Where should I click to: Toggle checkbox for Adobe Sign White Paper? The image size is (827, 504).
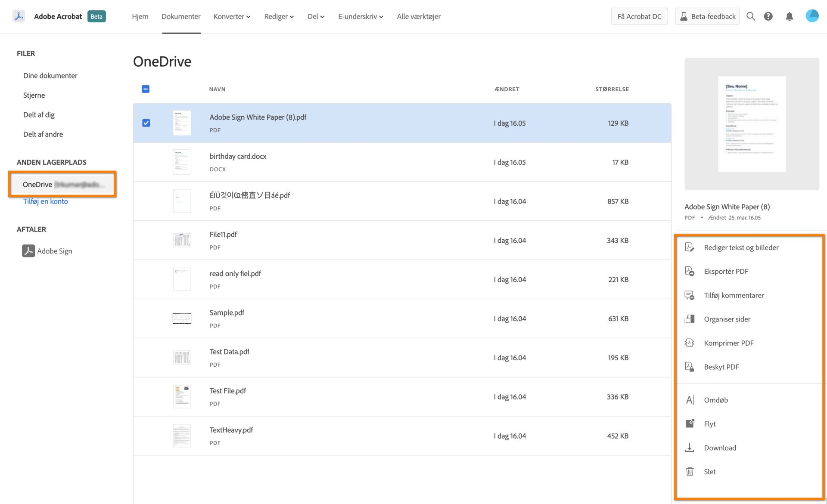(146, 123)
